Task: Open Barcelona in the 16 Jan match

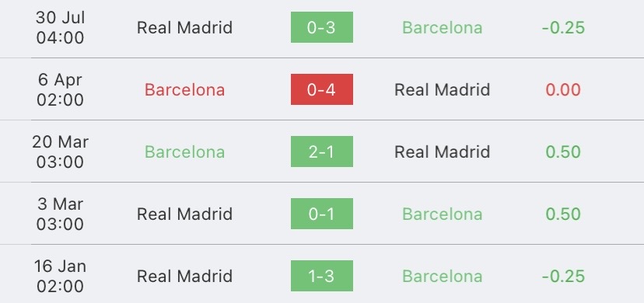Action: tap(443, 277)
